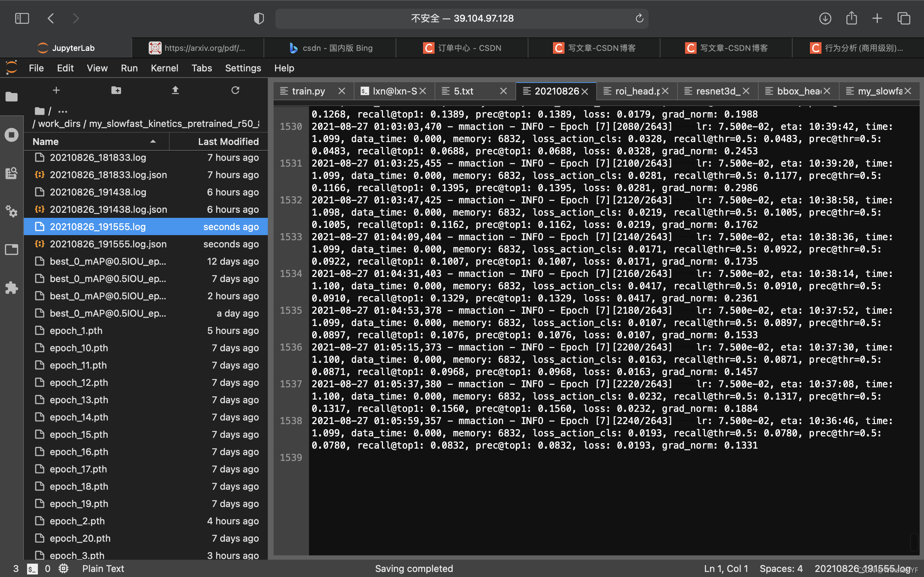Click the Plain Text mode label
The width and height of the screenshot is (924, 577).
coord(103,568)
